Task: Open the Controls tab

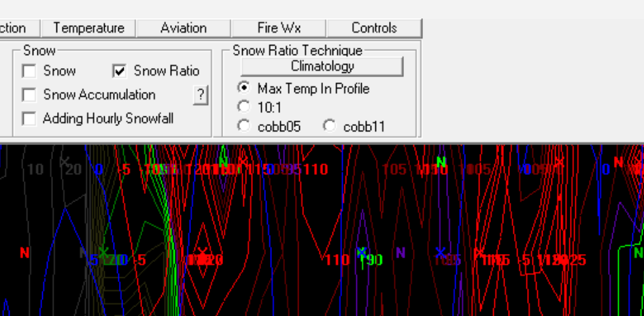Action: click(x=374, y=28)
